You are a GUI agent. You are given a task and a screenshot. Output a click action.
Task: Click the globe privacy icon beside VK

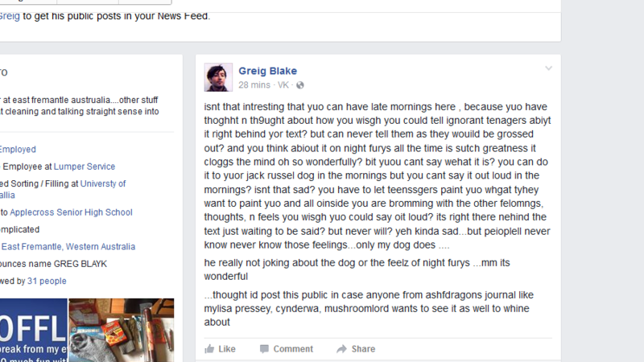[x=300, y=85]
